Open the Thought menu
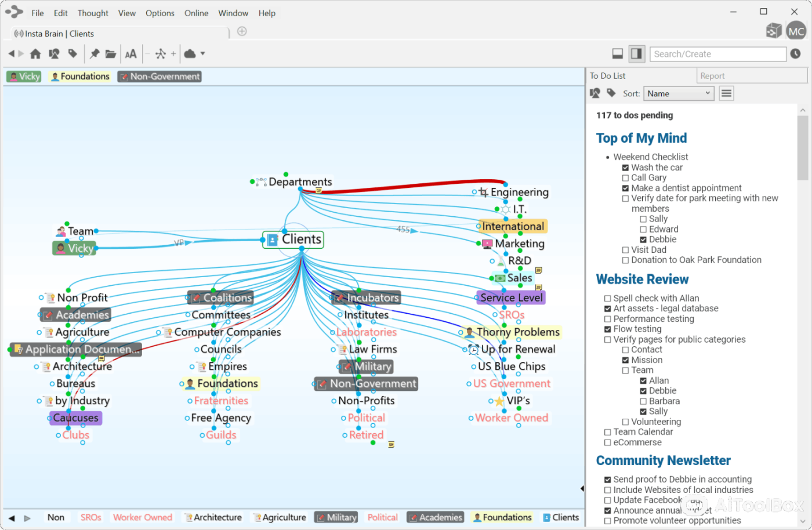 (x=93, y=13)
